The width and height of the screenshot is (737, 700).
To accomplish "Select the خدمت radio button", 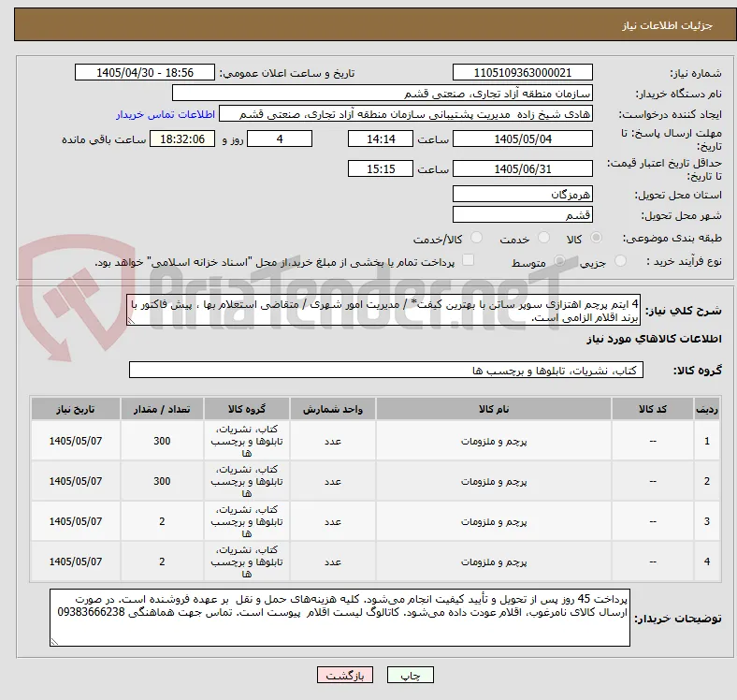I will tap(543, 238).
